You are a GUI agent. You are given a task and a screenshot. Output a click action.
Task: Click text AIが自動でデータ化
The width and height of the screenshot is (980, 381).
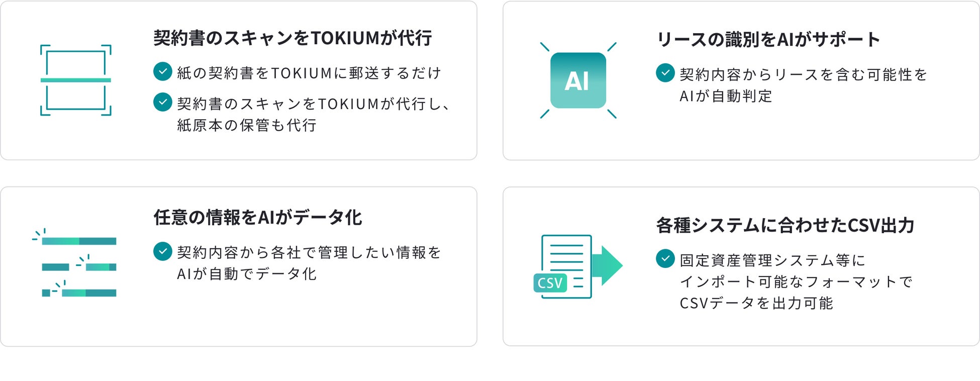pyautogui.click(x=247, y=274)
